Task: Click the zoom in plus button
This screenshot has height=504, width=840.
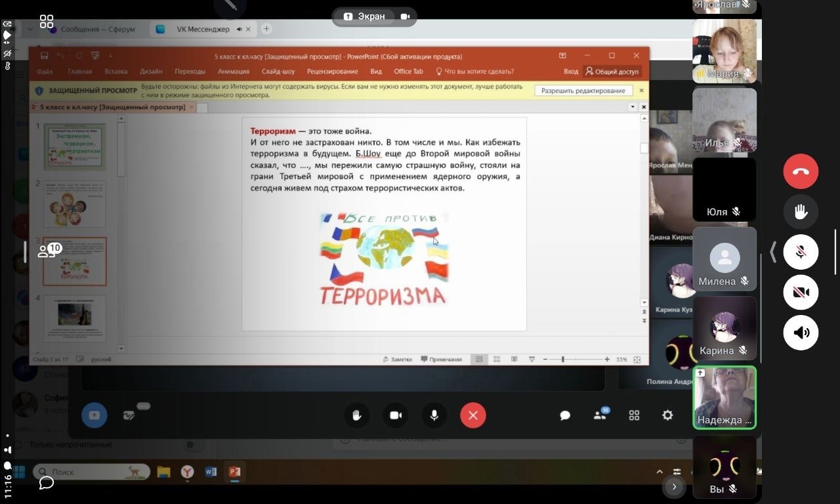Action: [607, 359]
